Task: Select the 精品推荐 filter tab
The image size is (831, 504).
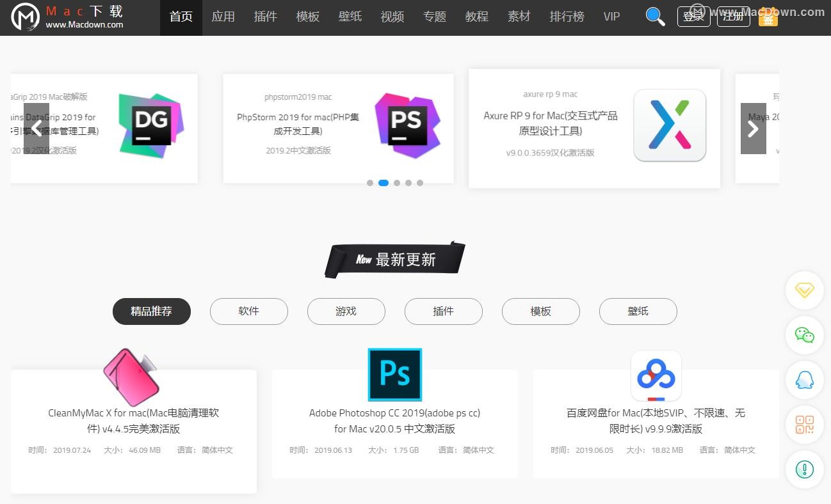Action: 152,311
